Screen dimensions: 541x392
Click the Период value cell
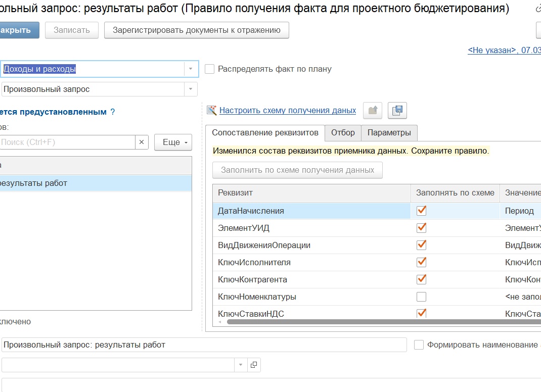click(520, 211)
